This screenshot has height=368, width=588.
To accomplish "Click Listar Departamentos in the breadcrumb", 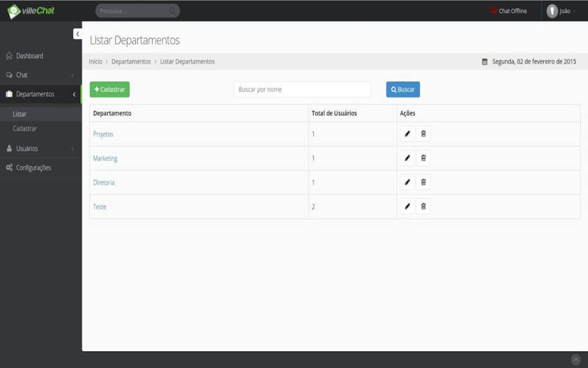I will (x=187, y=61).
